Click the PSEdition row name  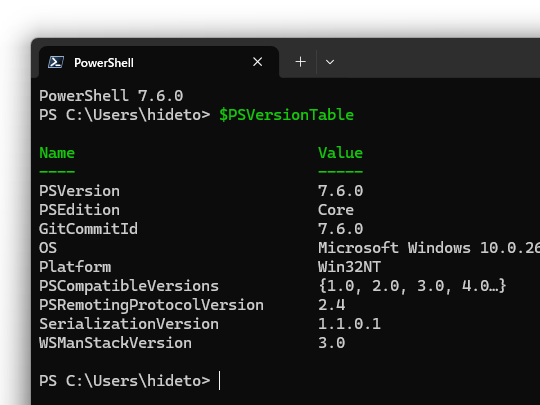(x=80, y=210)
